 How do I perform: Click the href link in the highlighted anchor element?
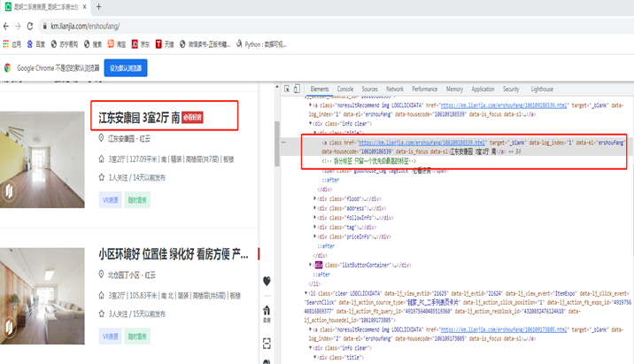(x=421, y=143)
